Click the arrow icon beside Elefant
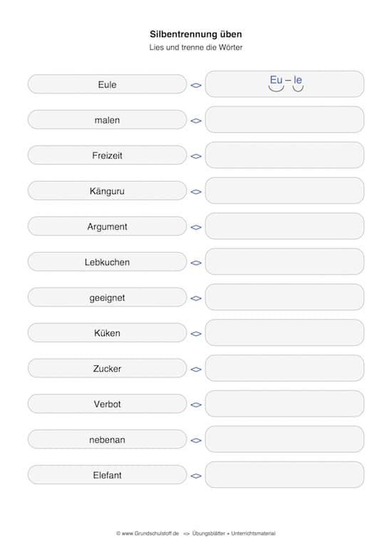Screen dimensions: 392x555 point(196,476)
